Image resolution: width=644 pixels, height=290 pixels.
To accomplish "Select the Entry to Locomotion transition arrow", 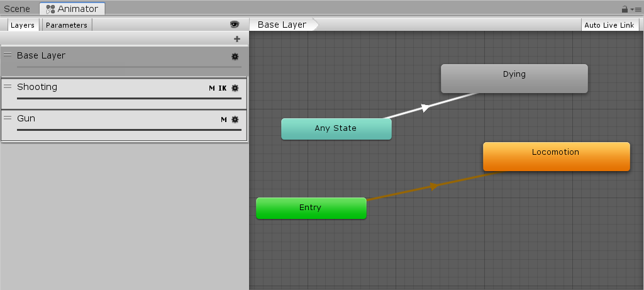I will point(434,186).
